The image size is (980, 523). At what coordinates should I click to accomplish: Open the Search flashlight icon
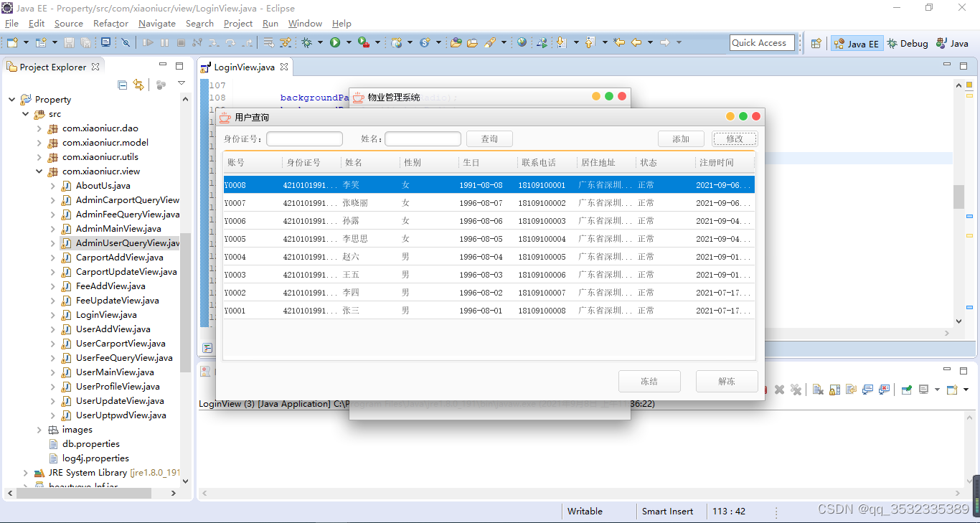tap(490, 42)
